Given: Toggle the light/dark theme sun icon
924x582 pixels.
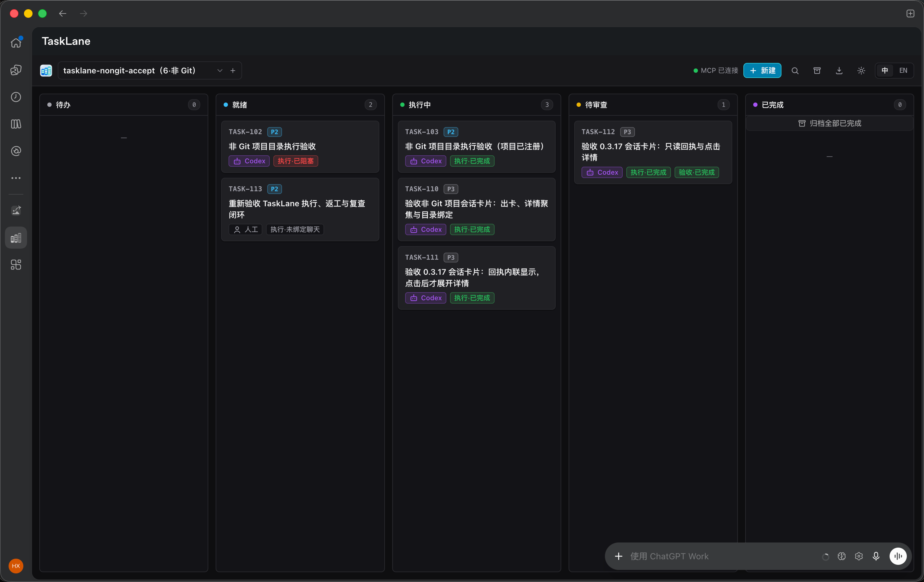Looking at the screenshot, I should pos(861,71).
